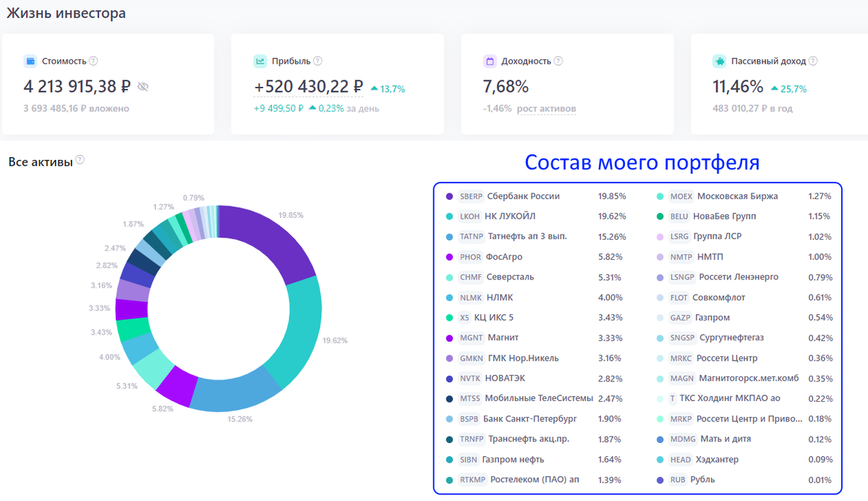Click the wallet icon beside Стоимость
The image size is (868, 501).
tap(30, 62)
